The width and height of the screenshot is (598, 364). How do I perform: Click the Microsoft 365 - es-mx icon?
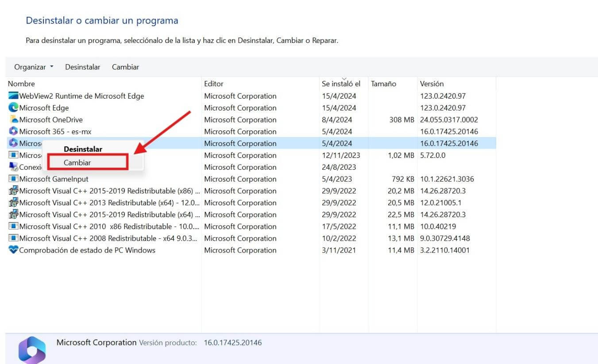(x=12, y=131)
